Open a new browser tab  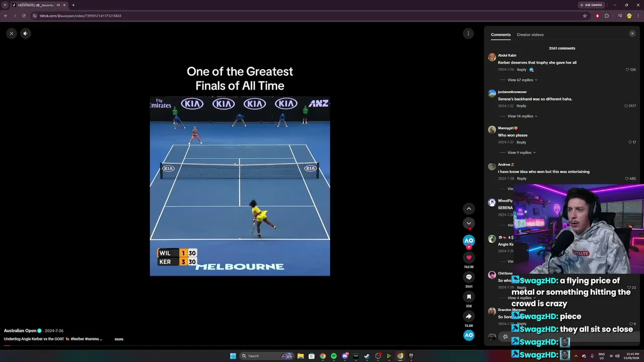click(73, 5)
